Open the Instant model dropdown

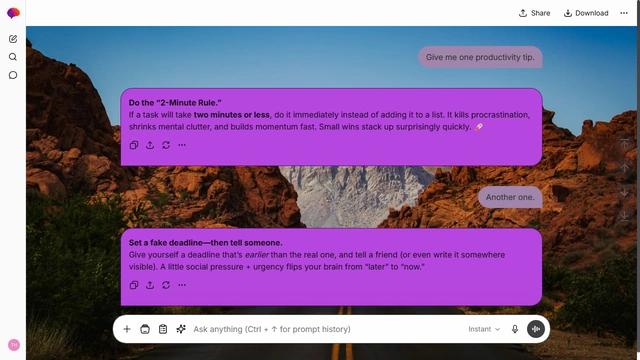[484, 329]
